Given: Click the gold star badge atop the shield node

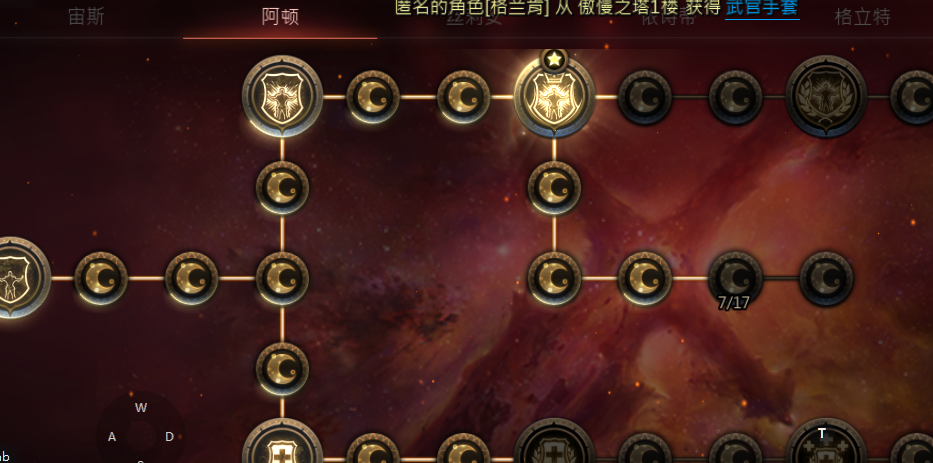Looking at the screenshot, I should [554, 59].
